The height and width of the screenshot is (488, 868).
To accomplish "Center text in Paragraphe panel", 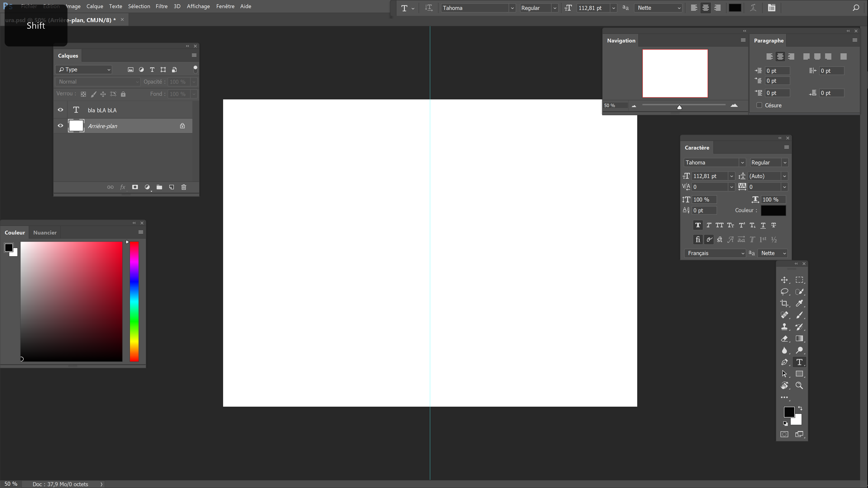I will [780, 56].
